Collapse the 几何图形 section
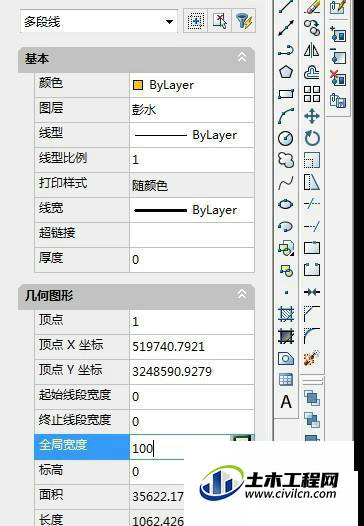Image resolution: width=364 pixels, height=526 pixels. (242, 294)
